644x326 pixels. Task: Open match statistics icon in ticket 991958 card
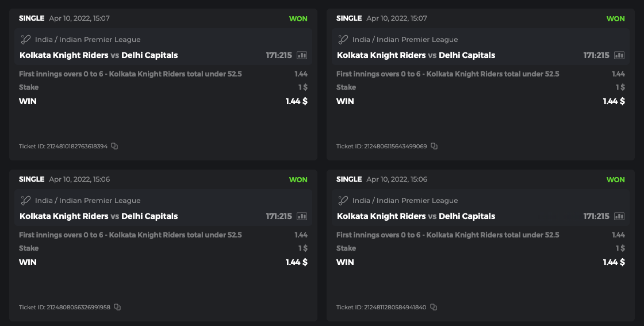coord(302,216)
